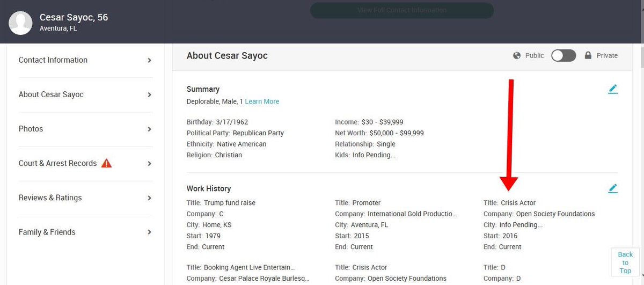Edit the Work History pencil icon

coord(613,188)
